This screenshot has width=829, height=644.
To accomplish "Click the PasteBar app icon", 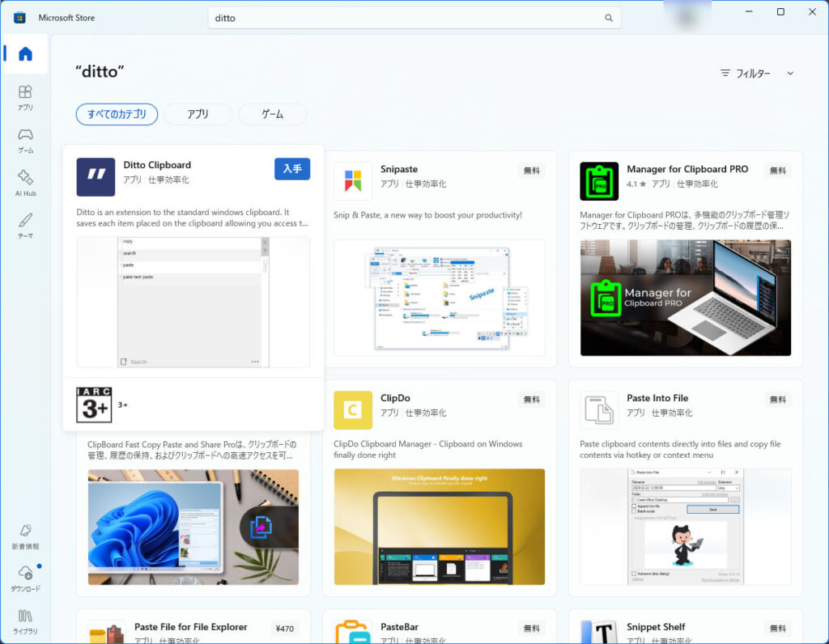I will 353,631.
